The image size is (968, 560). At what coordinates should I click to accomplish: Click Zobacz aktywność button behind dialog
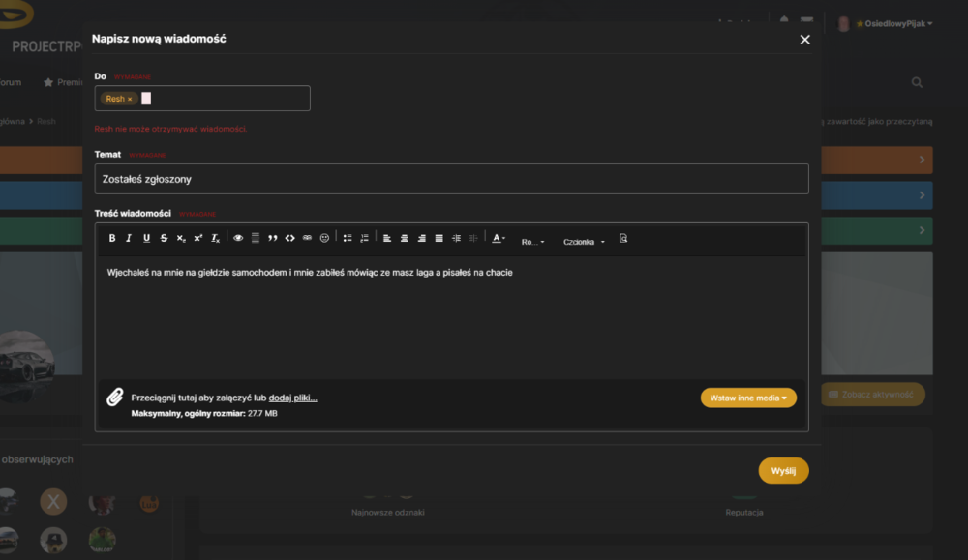(873, 394)
